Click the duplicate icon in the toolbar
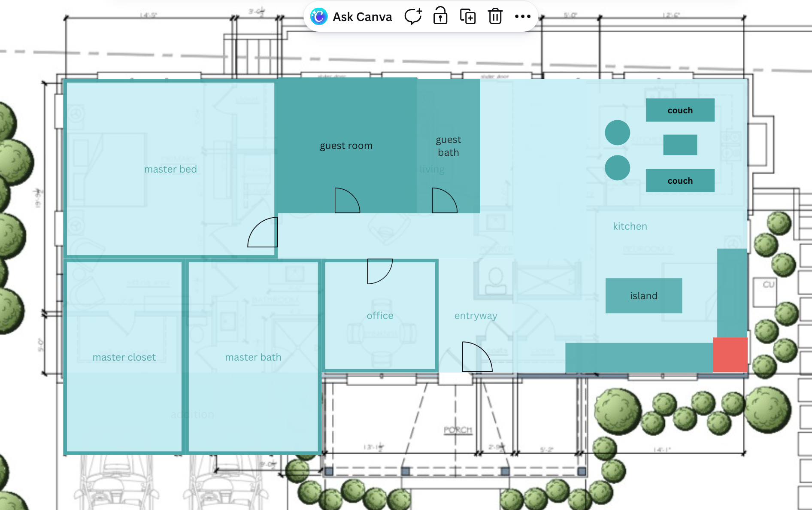Viewport: 812px width, 510px height. point(467,17)
